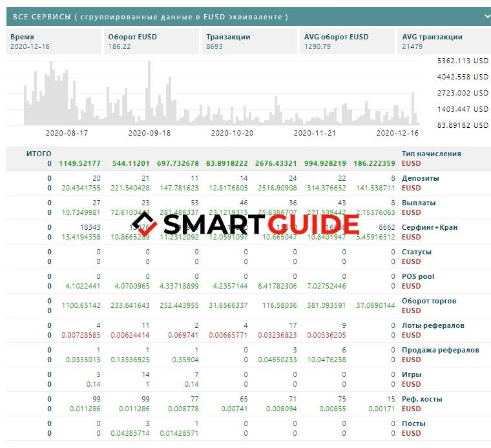Click deposit amount 221.540428
Viewport: 491px width, 448px height.
coord(130,188)
